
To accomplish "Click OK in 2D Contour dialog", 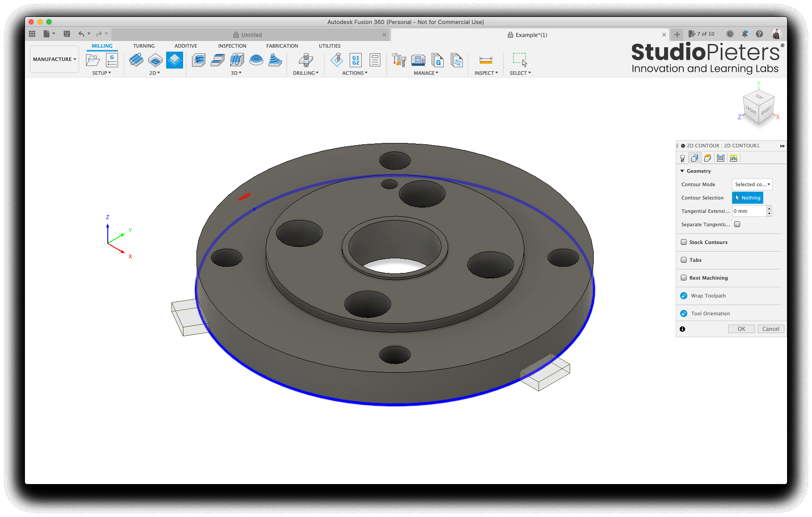I will (x=741, y=329).
